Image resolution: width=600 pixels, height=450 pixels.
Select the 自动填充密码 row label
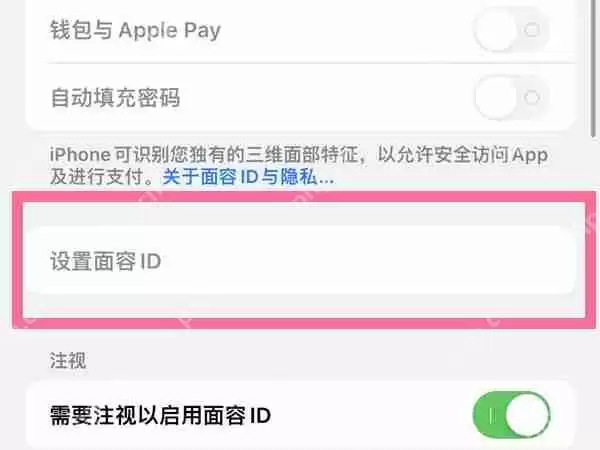pyautogui.click(x=115, y=98)
